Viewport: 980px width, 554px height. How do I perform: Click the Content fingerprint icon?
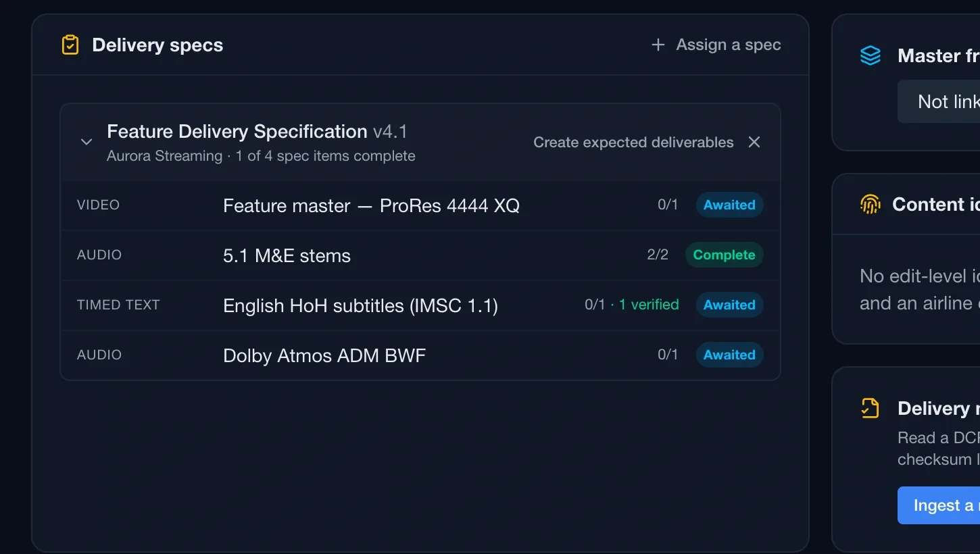click(x=871, y=204)
